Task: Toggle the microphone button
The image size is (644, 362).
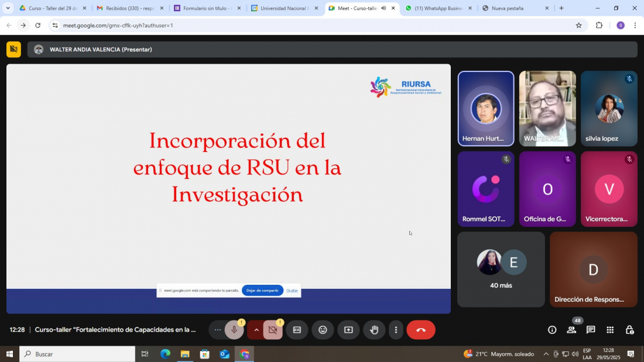Action: [x=234, y=330]
